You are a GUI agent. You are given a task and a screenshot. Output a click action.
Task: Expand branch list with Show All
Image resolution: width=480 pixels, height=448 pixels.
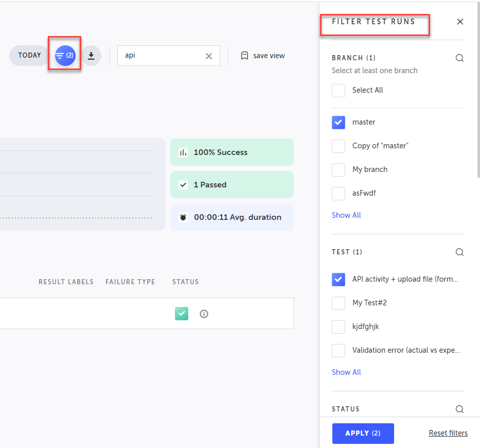[346, 215]
